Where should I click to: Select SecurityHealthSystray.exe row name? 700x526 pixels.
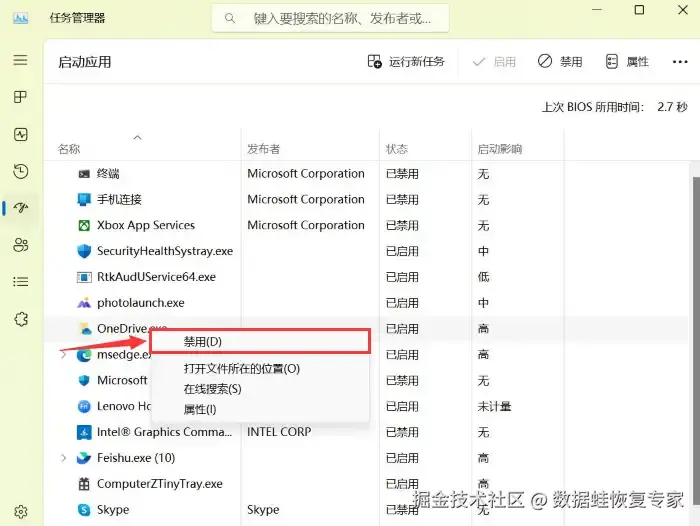(x=165, y=251)
